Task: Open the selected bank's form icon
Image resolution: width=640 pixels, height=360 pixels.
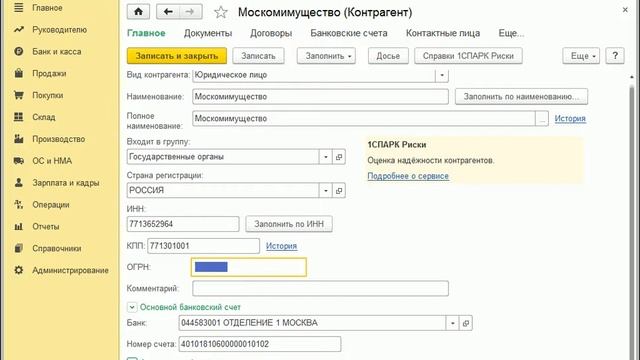Action: click(x=466, y=323)
